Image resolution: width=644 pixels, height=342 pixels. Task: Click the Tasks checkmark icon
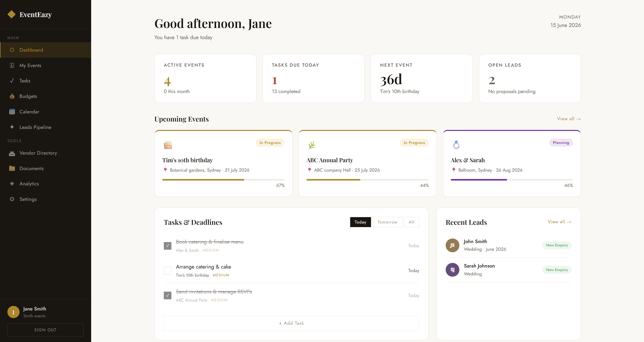coord(12,81)
